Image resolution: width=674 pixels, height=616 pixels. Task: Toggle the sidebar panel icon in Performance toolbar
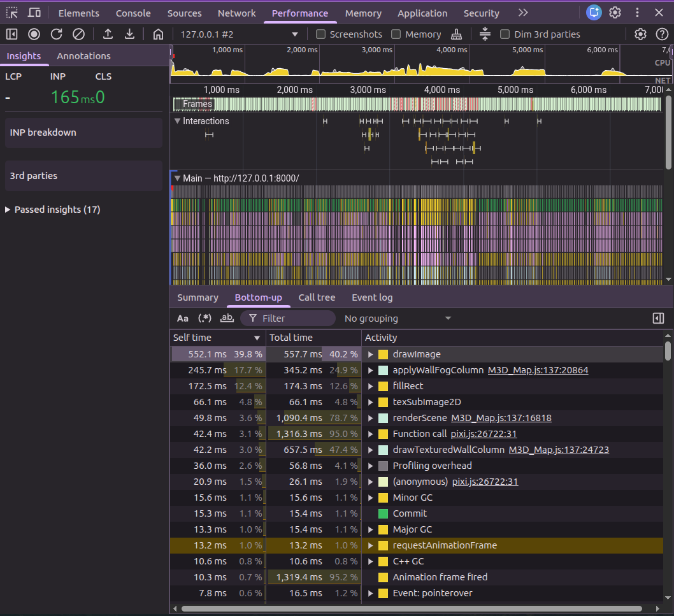11,34
